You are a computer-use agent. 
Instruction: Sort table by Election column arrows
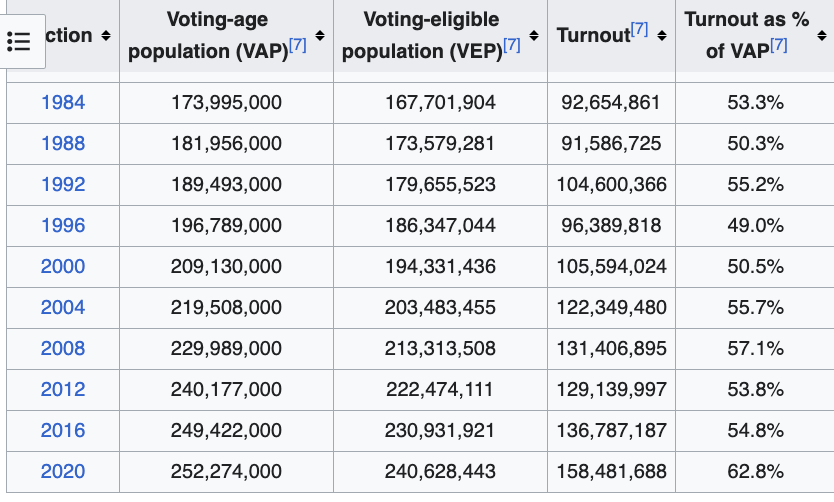click(104, 36)
